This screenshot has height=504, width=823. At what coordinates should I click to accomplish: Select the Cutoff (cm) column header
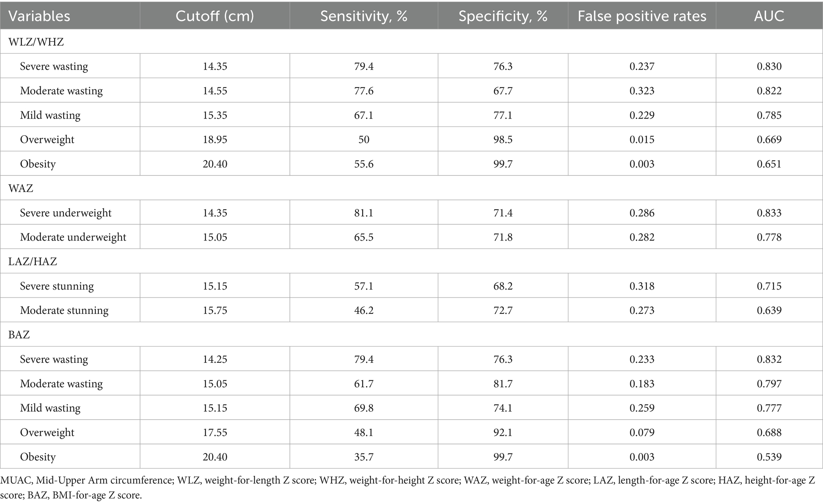coord(215,16)
